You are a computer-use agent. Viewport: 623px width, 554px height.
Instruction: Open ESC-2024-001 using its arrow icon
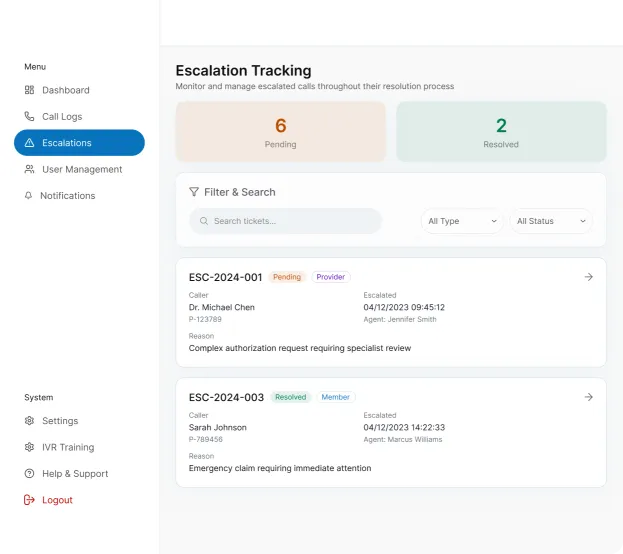click(588, 277)
